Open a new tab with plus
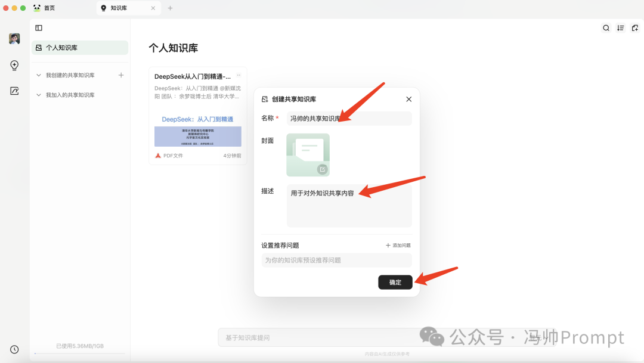 170,8
